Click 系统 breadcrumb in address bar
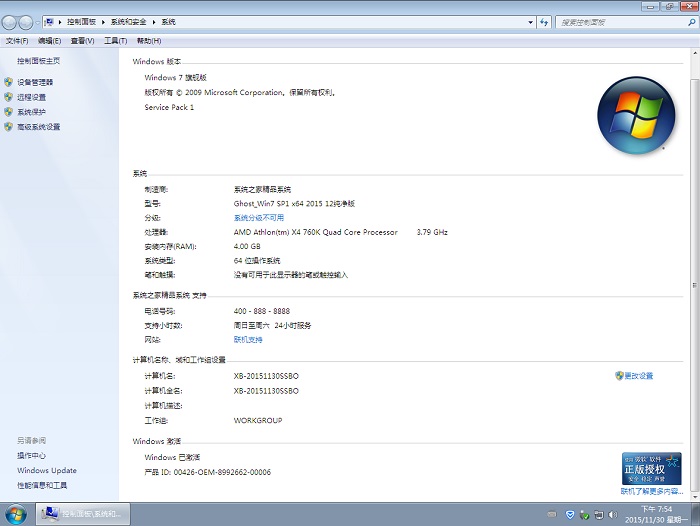700x526 pixels. point(168,22)
